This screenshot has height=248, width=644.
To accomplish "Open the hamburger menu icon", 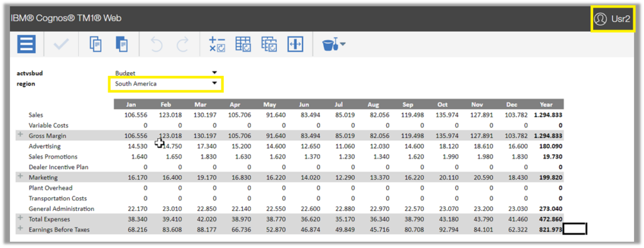I will coord(26,44).
